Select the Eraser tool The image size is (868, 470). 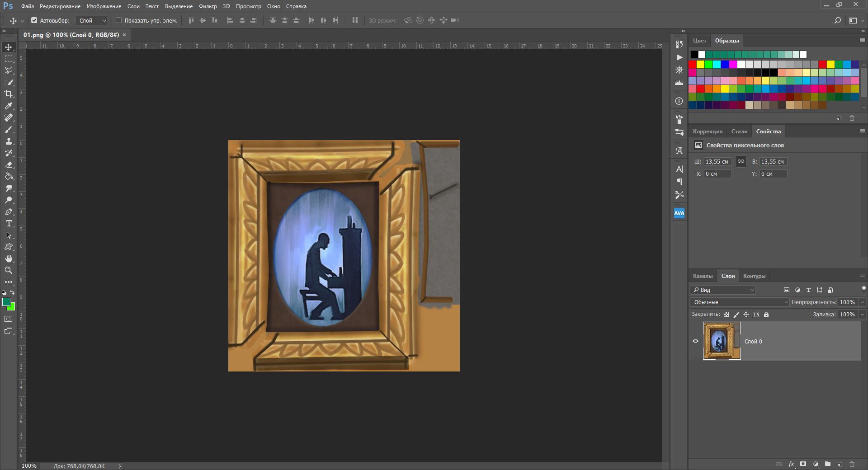point(9,165)
